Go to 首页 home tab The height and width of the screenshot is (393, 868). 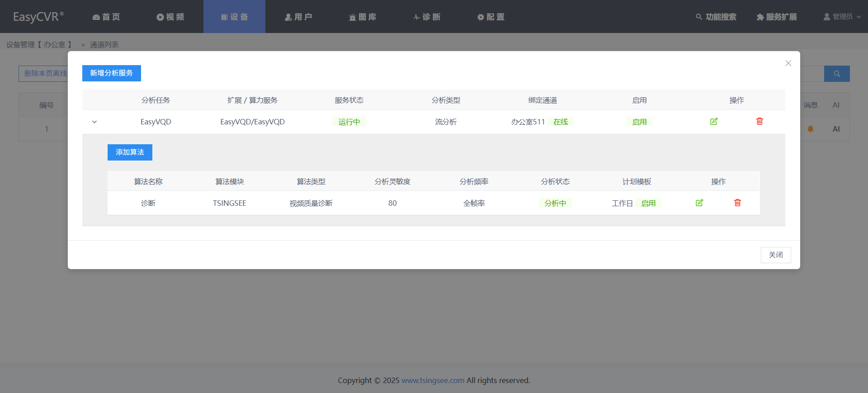(106, 17)
